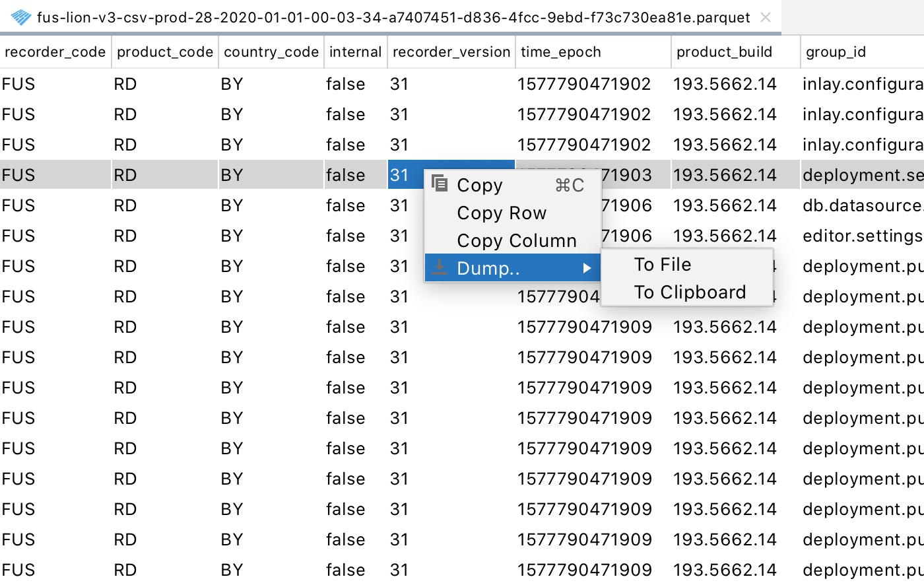Select the db.datasource group_id cell
The image size is (924, 585).
[863, 205]
